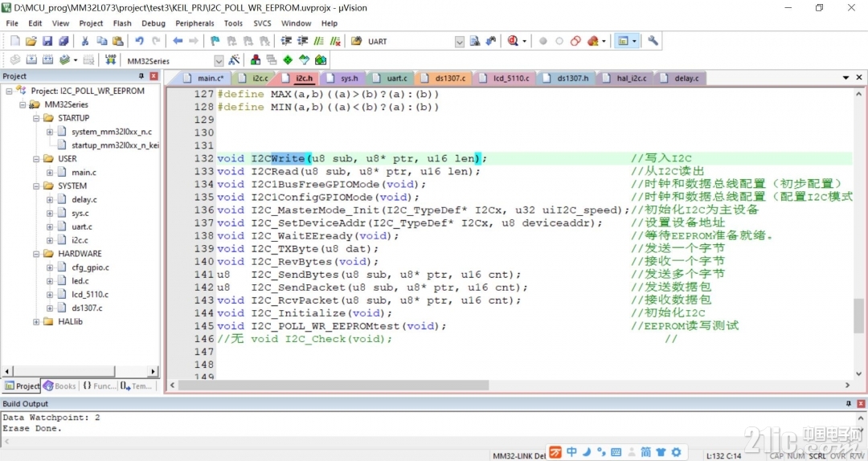Click the Select Software Packs icon

pyautogui.click(x=304, y=59)
